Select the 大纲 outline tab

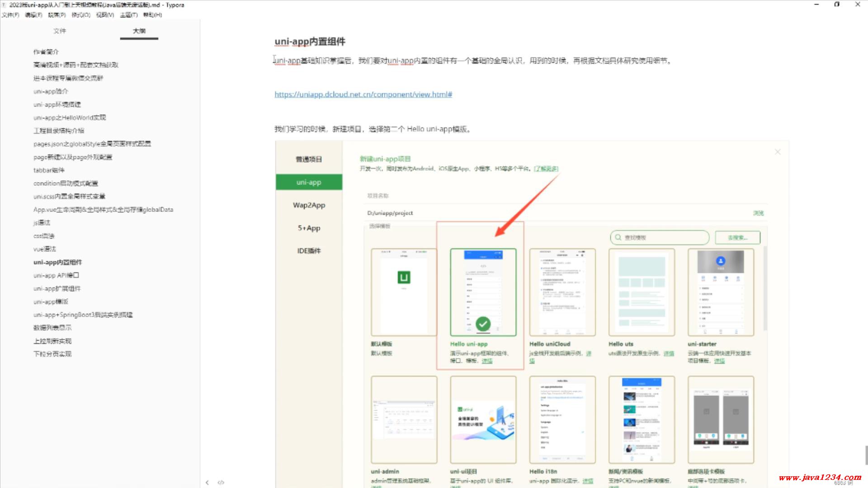pos(139,31)
